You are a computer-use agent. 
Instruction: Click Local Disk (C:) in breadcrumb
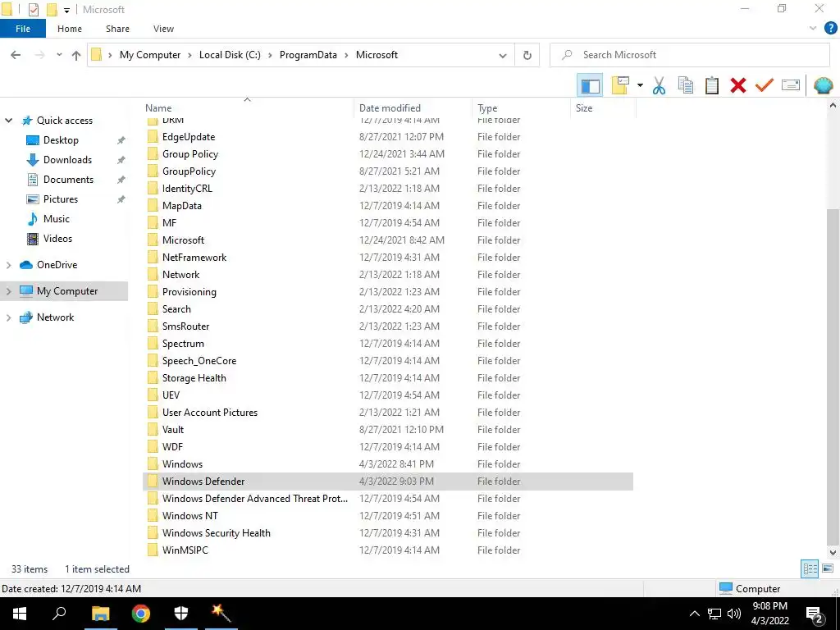tap(230, 55)
